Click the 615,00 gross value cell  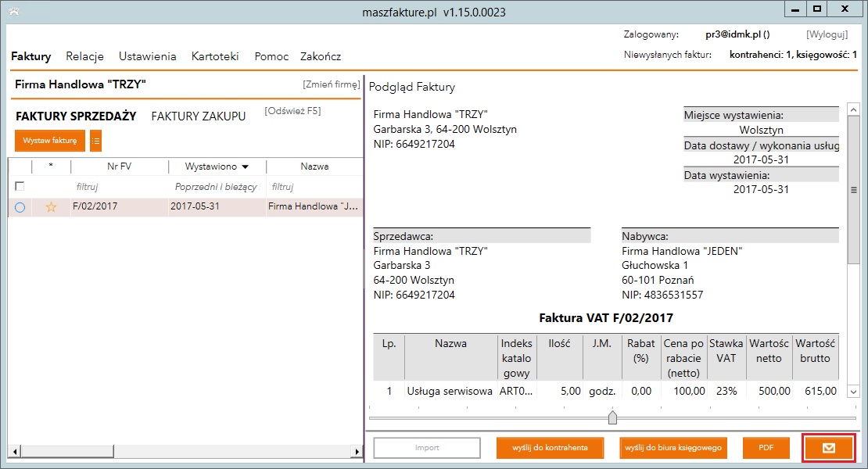821,391
